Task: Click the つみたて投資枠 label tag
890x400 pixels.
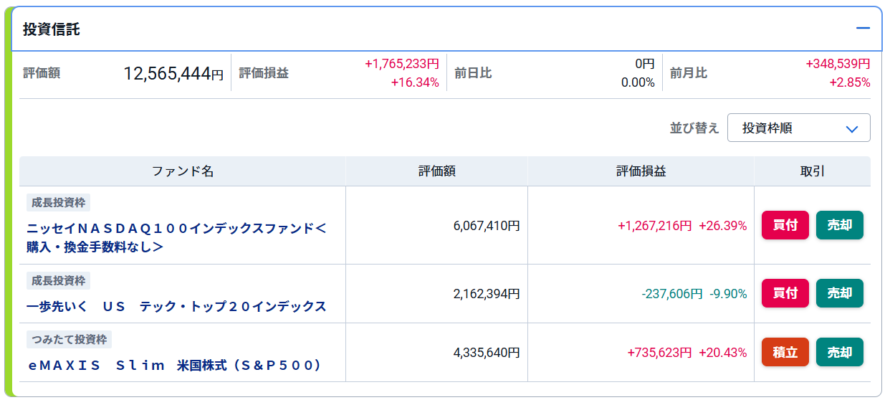Action: pos(69,340)
